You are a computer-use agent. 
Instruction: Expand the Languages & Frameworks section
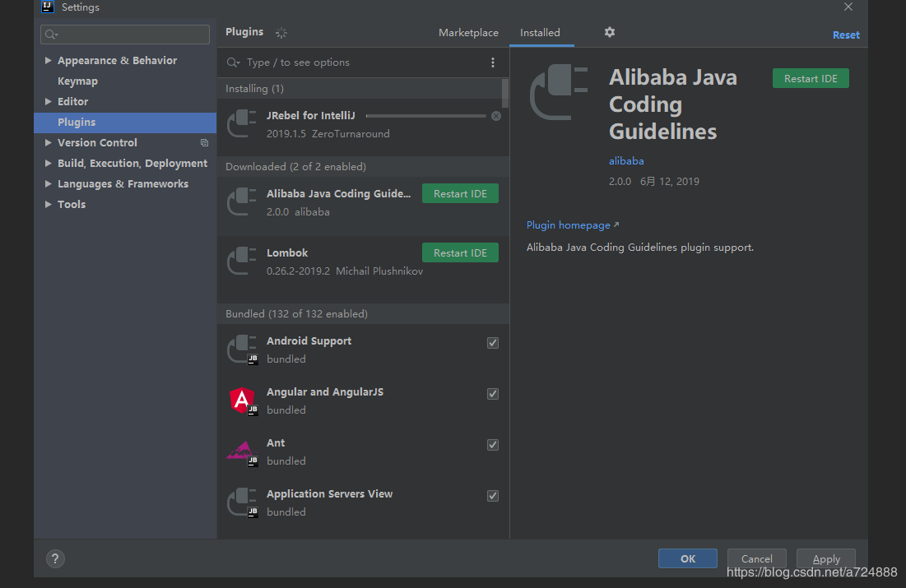click(48, 183)
